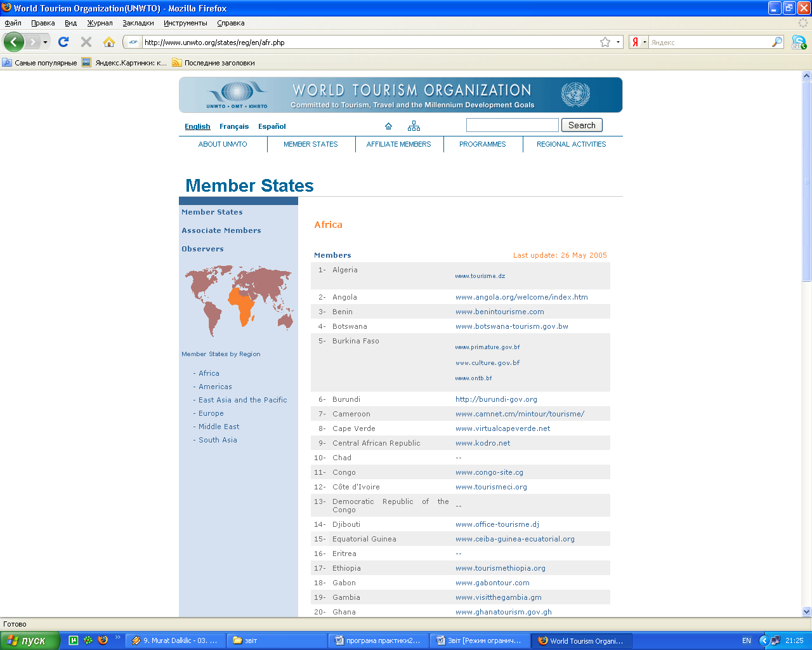812x650 pixels.
Task: Open the MEMBER STATES navigation tab
Action: pyautogui.click(x=311, y=144)
